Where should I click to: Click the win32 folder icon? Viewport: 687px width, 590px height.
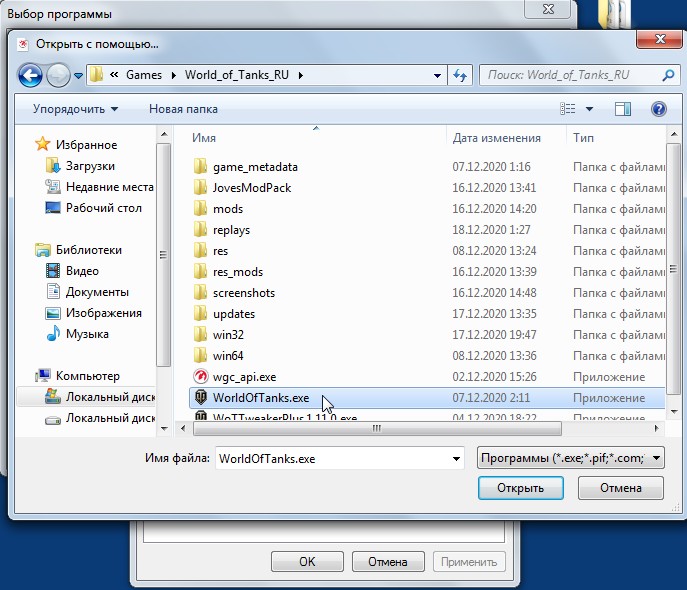[200, 335]
